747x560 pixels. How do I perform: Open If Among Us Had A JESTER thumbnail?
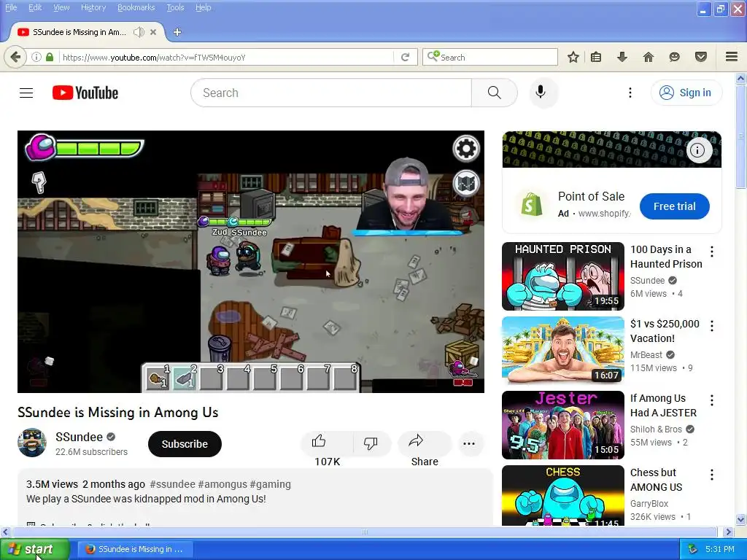coord(562,425)
